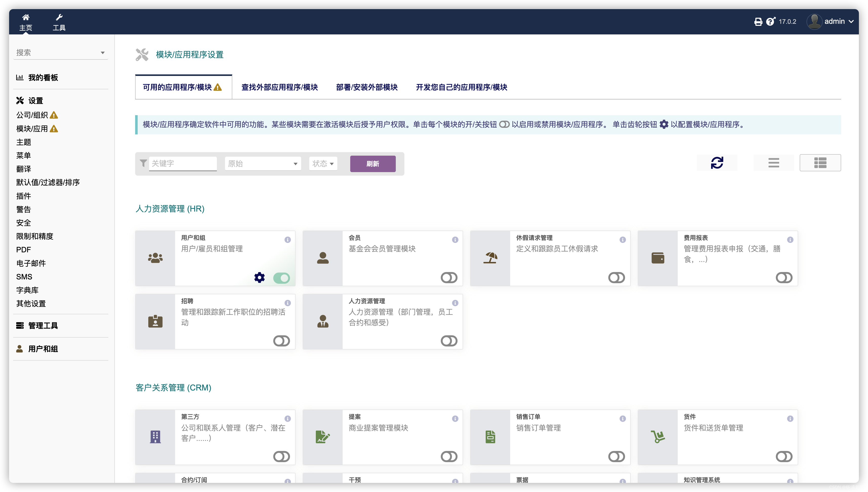Open the 原始 origin dropdown filter

pos(263,164)
